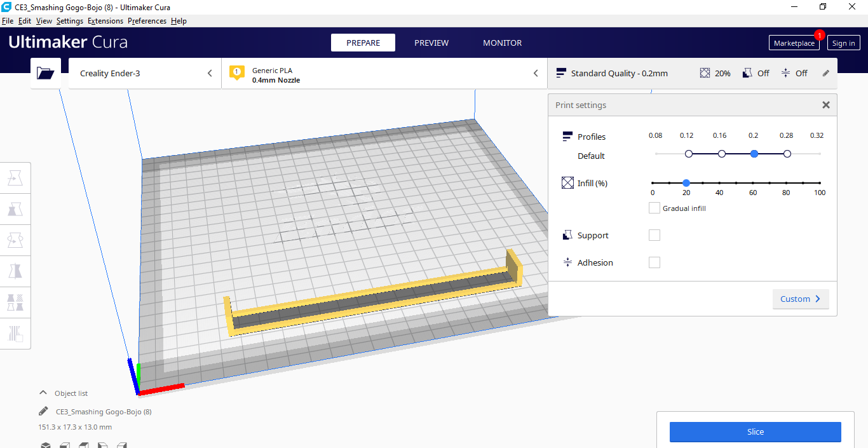
Task: Expand the Generic PLA material selector
Action: tap(384, 73)
